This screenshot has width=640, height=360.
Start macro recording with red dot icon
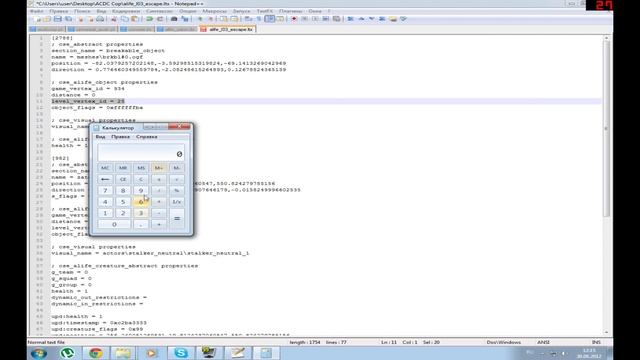tap(294, 19)
